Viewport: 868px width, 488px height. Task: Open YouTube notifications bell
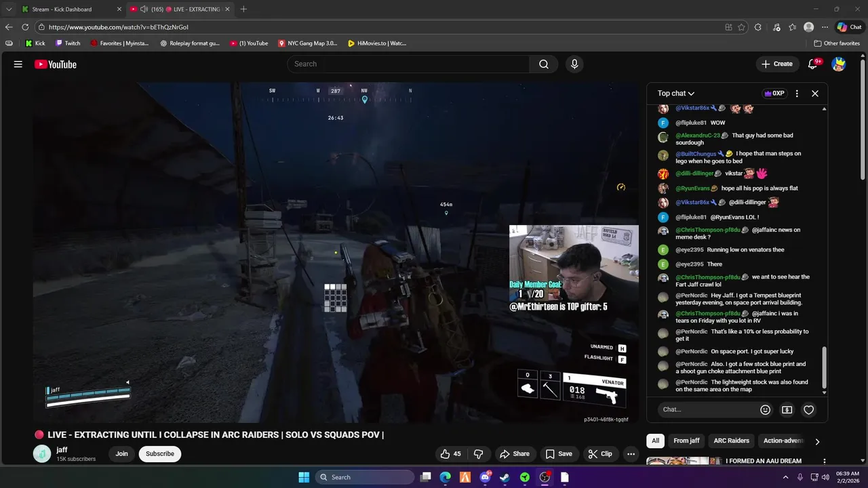813,64
